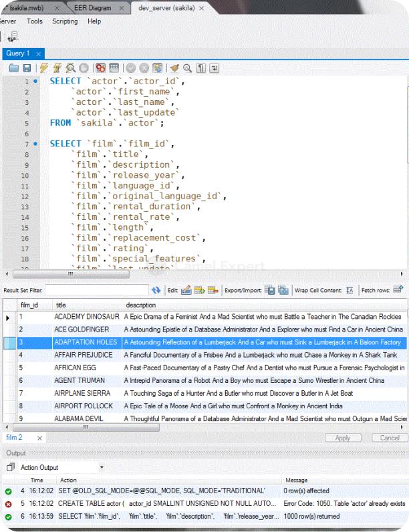Toggle Wrap Cell Content button
The image size is (409, 532).
349,291
